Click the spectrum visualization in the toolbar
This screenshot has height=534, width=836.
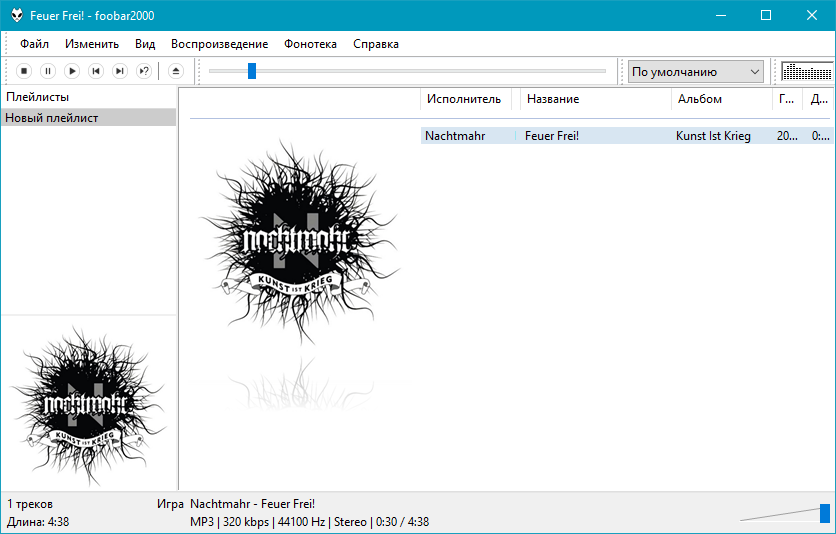coord(806,71)
